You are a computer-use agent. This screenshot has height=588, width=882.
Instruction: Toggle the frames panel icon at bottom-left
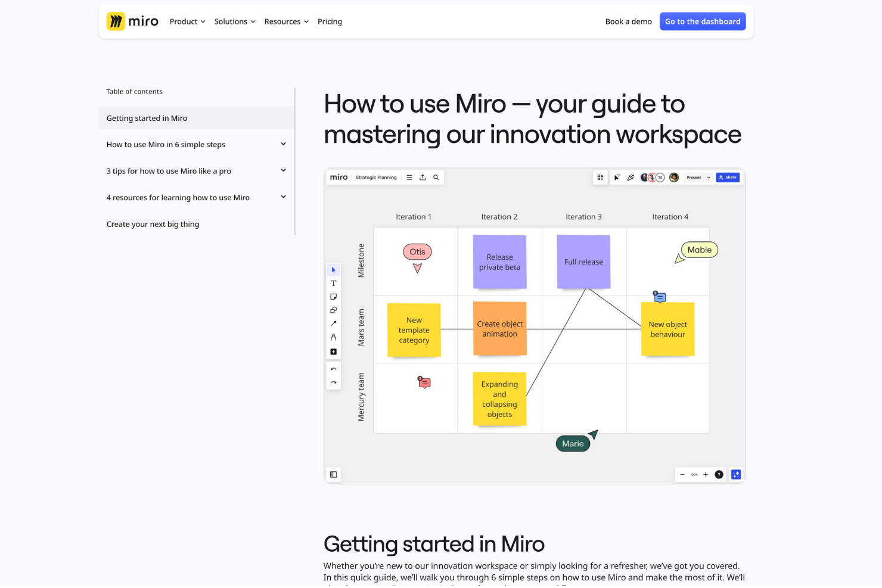coord(334,475)
